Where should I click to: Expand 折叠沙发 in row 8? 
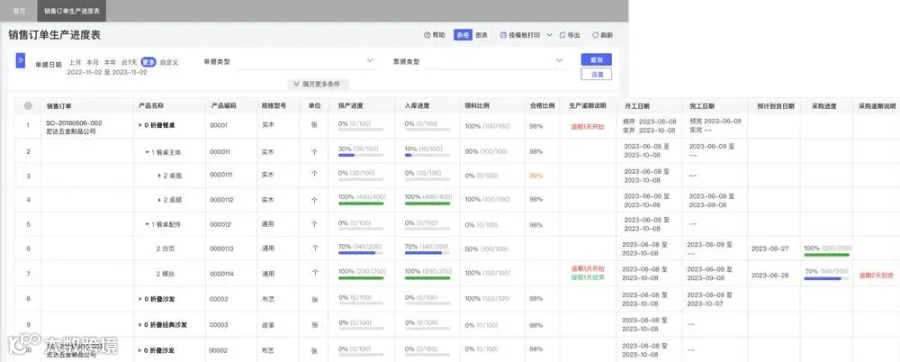[140, 299]
